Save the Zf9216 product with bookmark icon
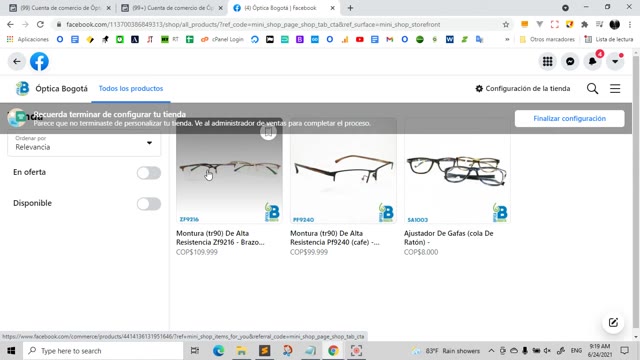This screenshot has width=640, height=360. click(x=268, y=132)
